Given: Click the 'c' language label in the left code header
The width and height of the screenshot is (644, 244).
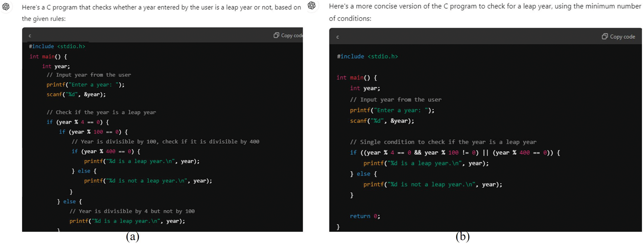Looking at the screenshot, I should coord(30,36).
